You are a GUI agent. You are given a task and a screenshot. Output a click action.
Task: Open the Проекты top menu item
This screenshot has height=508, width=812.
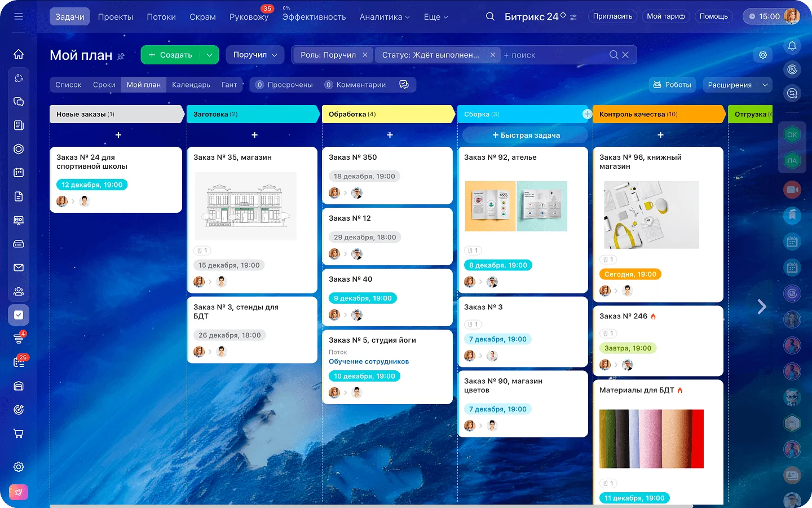(116, 17)
